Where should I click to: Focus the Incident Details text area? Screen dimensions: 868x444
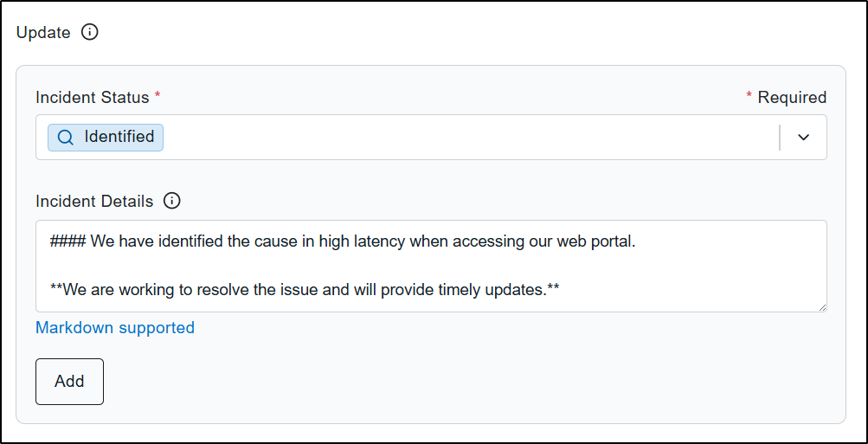pos(431,266)
